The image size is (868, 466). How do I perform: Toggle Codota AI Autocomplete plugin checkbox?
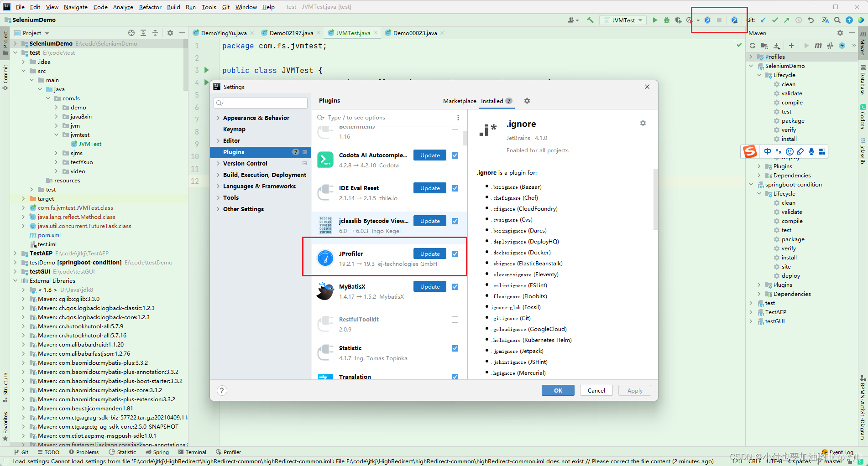click(455, 155)
